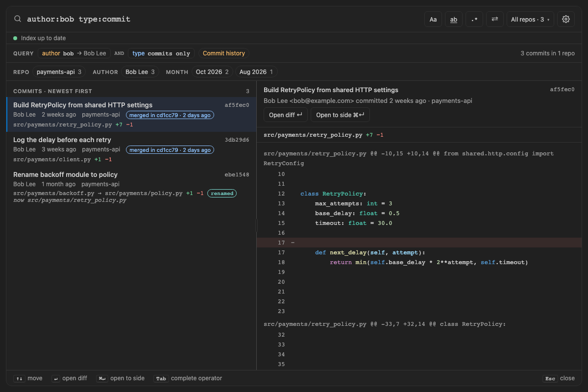Click the open to side footer hint
The width and height of the screenshot is (588, 392).
coord(120,378)
